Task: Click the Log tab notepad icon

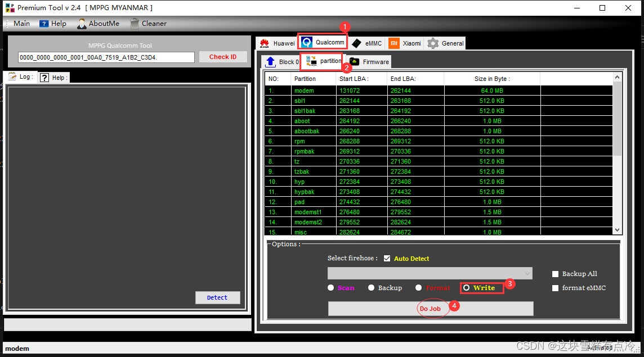Action: (13, 76)
